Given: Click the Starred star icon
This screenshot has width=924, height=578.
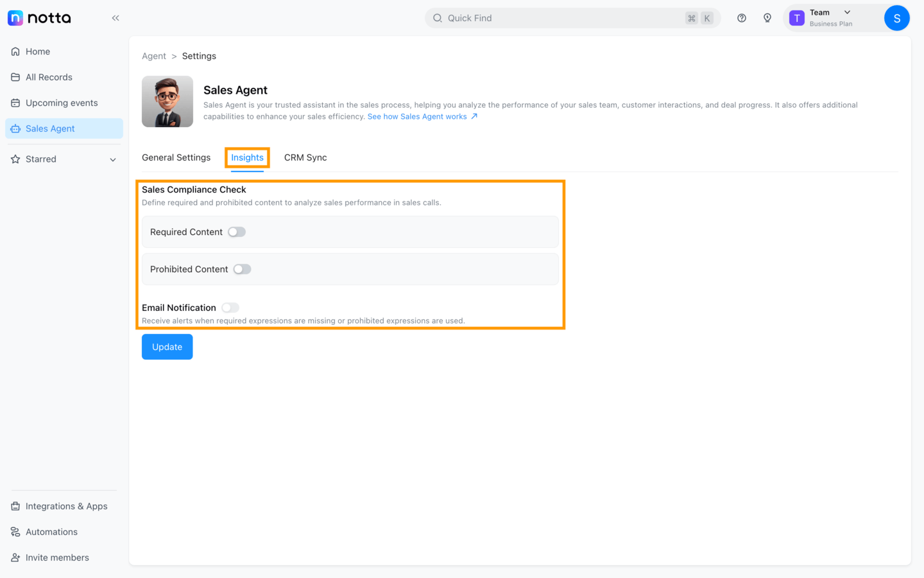Looking at the screenshot, I should click(x=15, y=159).
